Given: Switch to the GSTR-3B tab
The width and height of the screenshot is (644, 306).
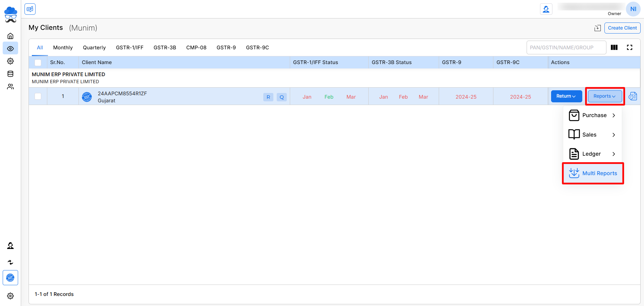Looking at the screenshot, I should pos(165,48).
